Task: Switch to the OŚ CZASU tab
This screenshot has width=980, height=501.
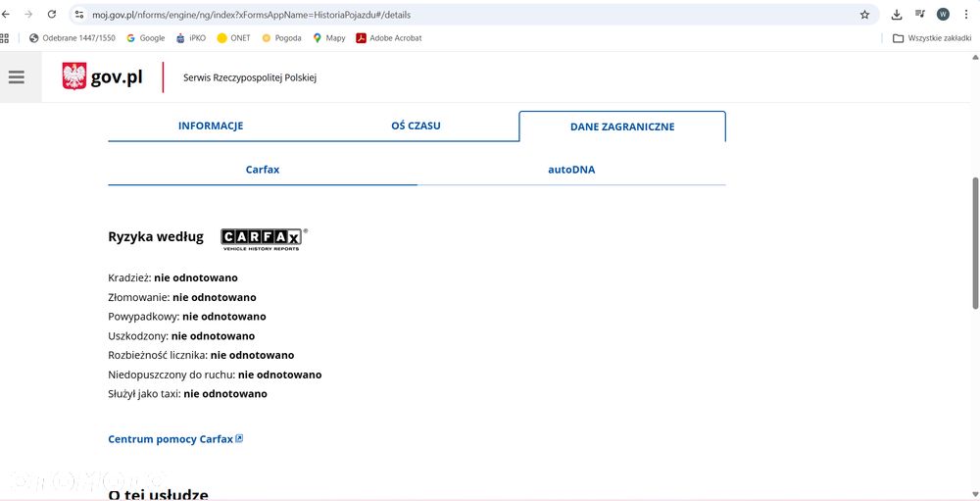Action: (x=416, y=125)
